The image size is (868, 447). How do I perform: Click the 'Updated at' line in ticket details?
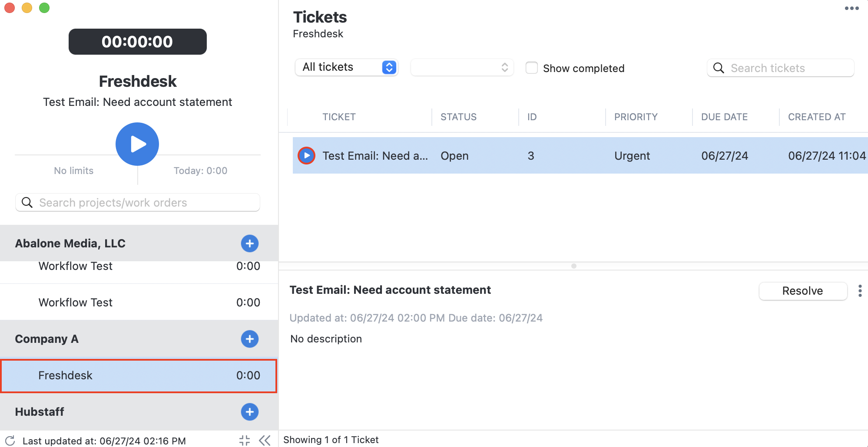(x=416, y=318)
